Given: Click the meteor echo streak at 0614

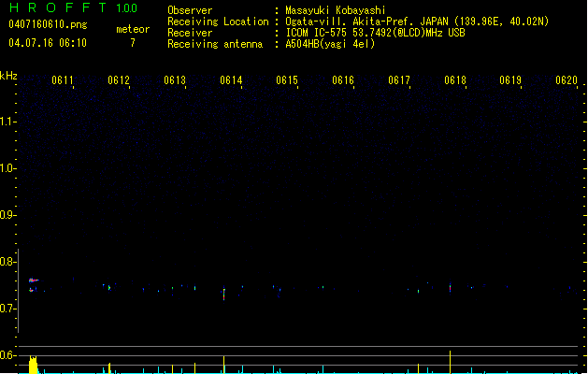Looking at the screenshot, I should pyautogui.click(x=223, y=294).
